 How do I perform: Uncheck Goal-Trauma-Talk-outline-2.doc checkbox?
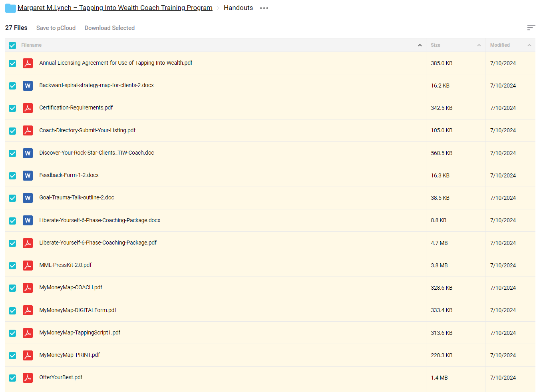click(x=12, y=198)
